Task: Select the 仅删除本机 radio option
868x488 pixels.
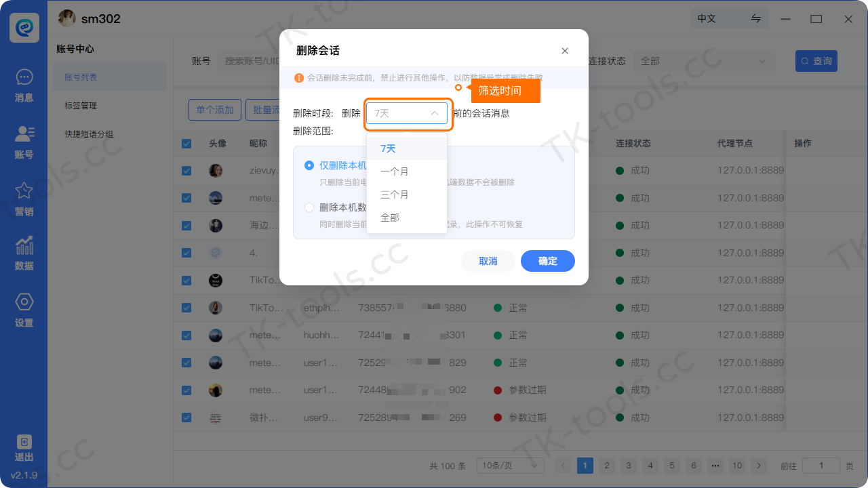Action: (x=309, y=165)
